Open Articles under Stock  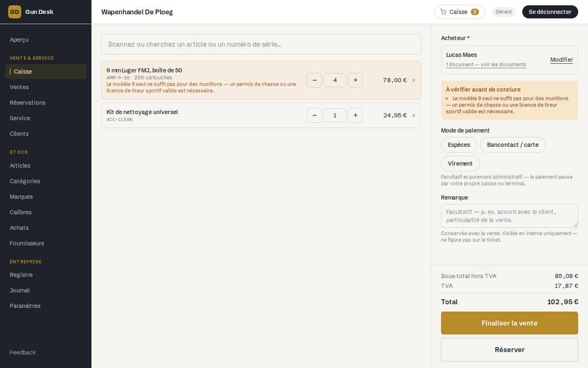coord(46,166)
